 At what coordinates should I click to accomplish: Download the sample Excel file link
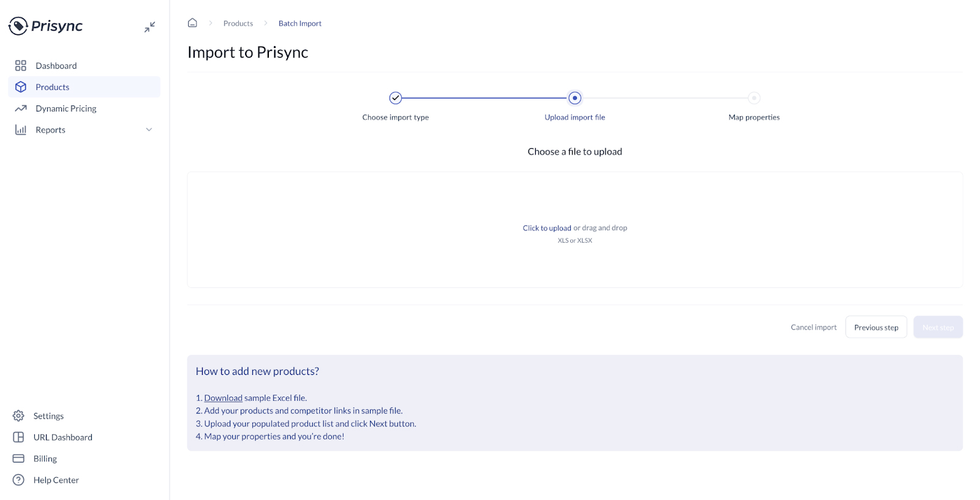[x=223, y=398]
